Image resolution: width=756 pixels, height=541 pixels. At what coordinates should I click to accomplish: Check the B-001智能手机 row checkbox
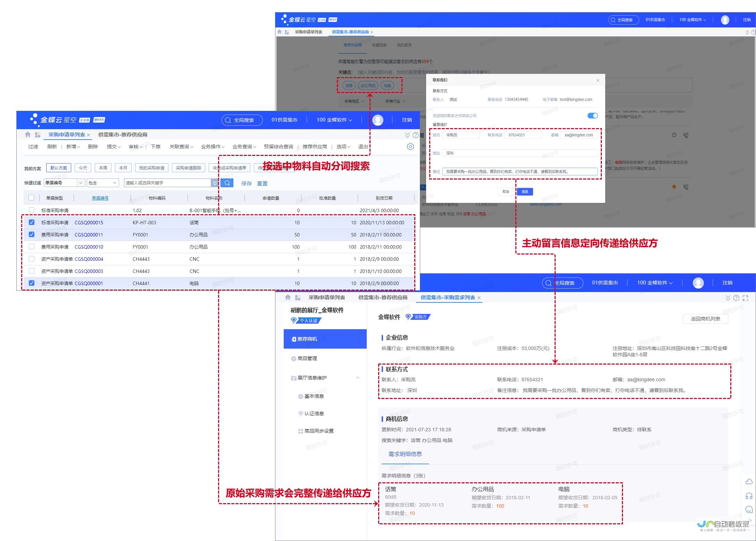point(32,210)
